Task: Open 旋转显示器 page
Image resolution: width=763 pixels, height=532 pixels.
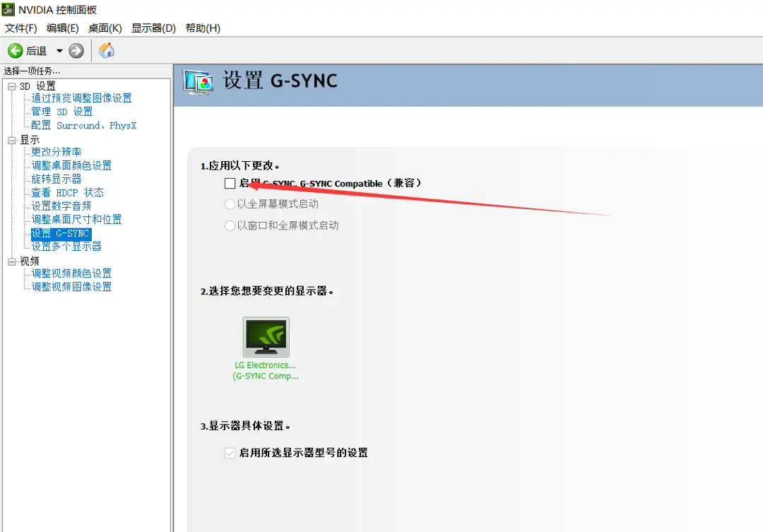Action: pos(57,179)
